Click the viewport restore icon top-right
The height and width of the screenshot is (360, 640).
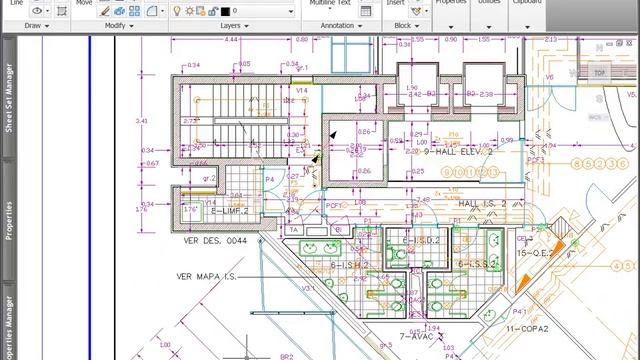point(620,42)
